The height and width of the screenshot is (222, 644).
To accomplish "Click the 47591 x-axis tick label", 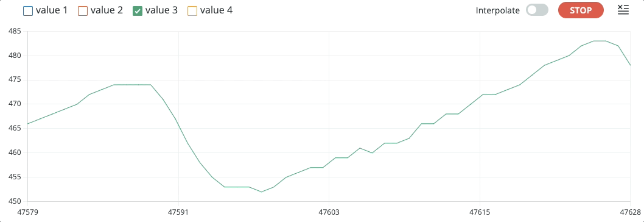I will click(x=178, y=211).
